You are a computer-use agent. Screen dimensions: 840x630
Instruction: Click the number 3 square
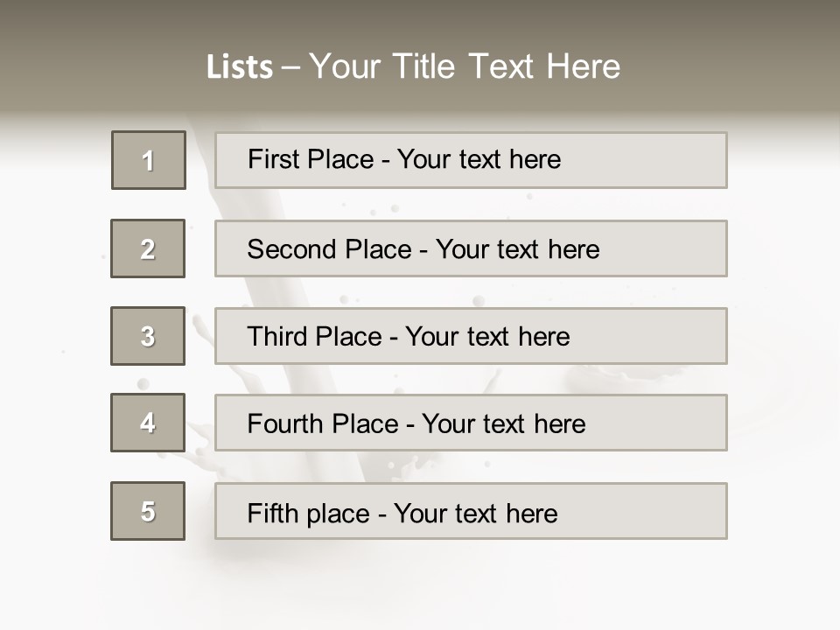(148, 336)
